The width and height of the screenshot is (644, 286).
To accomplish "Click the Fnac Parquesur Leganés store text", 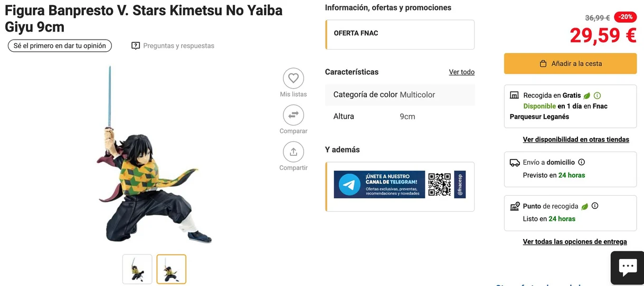I will pyautogui.click(x=558, y=111).
